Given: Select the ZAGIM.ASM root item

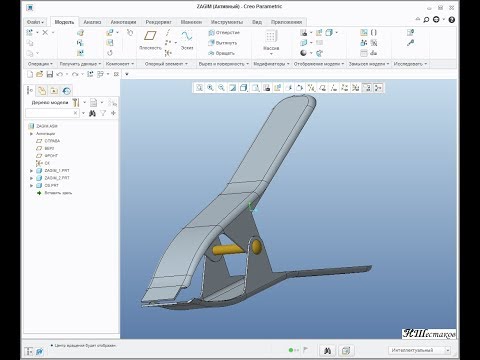Looking at the screenshot, I should pos(43,126).
